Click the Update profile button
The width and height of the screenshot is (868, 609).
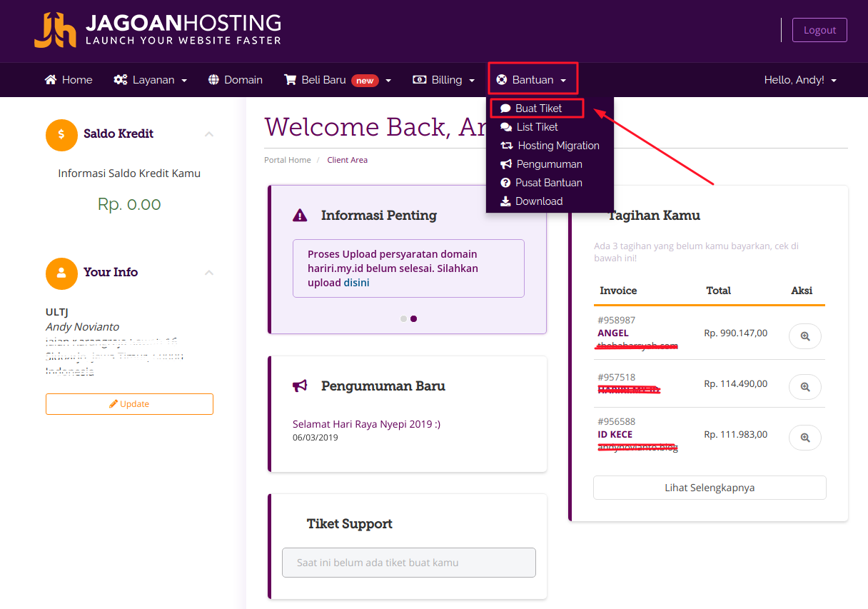(x=129, y=404)
